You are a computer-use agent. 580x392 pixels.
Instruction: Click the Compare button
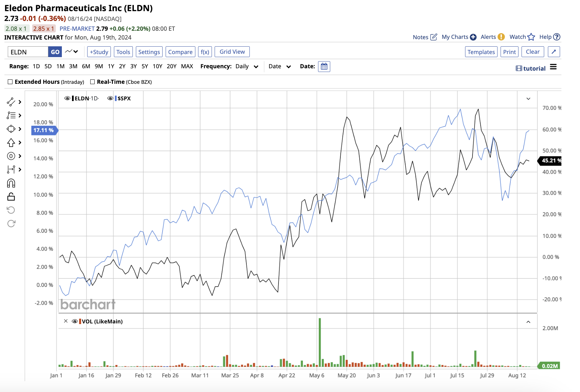click(x=180, y=52)
